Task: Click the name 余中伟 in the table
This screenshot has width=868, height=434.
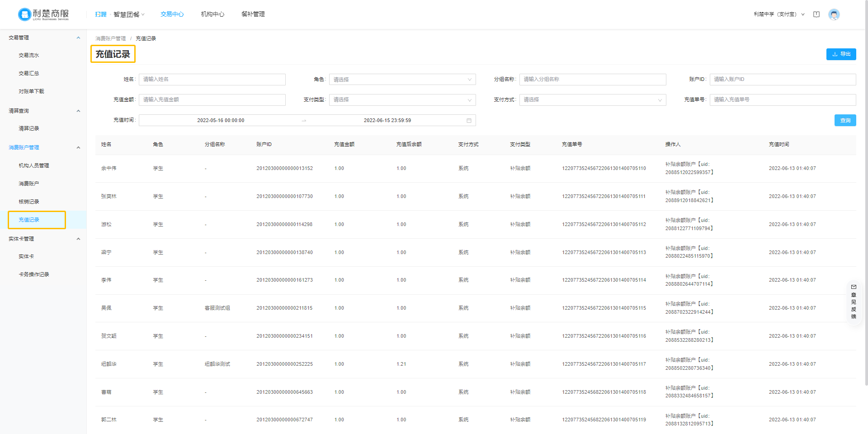Action: [109, 168]
